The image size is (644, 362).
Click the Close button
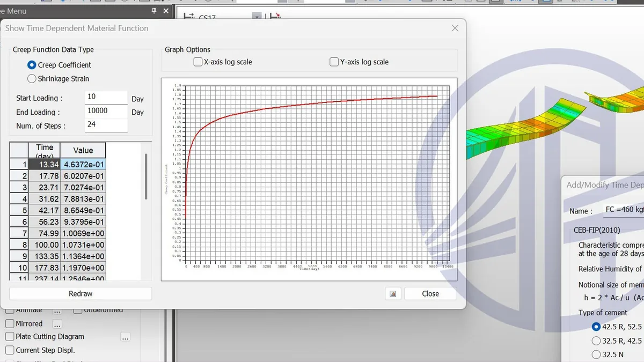click(430, 294)
